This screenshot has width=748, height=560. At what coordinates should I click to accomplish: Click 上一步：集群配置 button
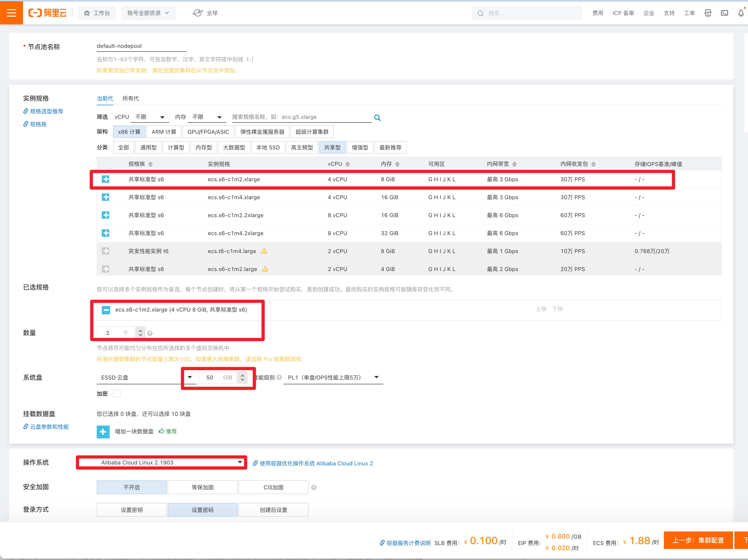tap(698, 540)
